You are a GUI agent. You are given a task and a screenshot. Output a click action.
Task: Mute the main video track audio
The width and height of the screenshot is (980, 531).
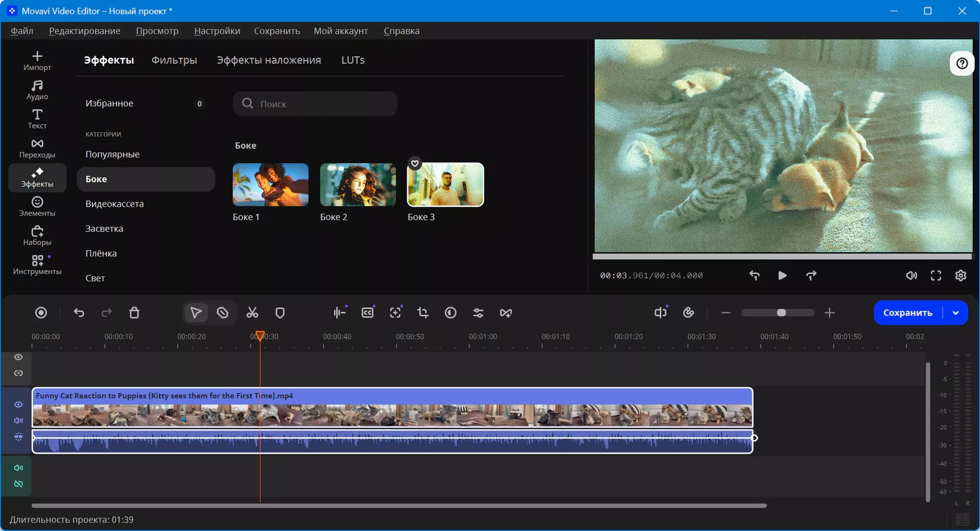point(18,421)
